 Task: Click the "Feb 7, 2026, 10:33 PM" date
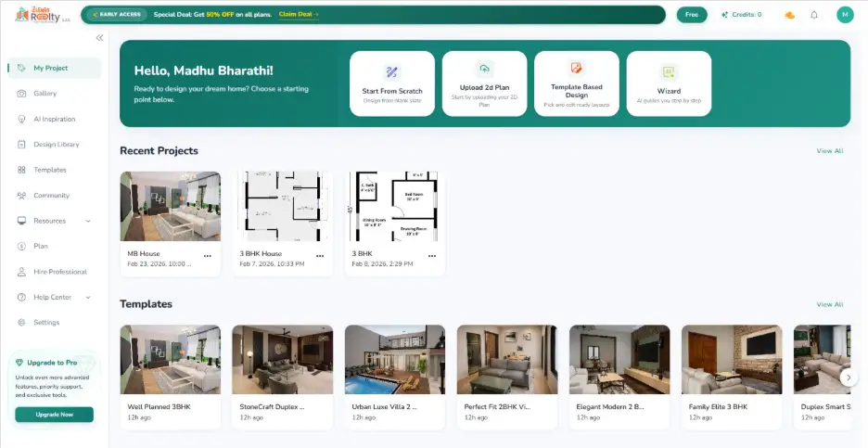click(272, 264)
